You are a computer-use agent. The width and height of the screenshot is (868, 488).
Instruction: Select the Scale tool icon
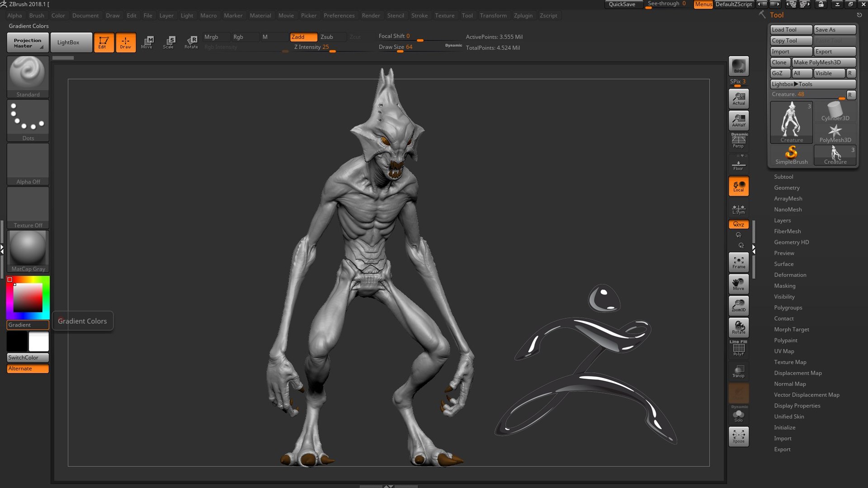coord(169,43)
